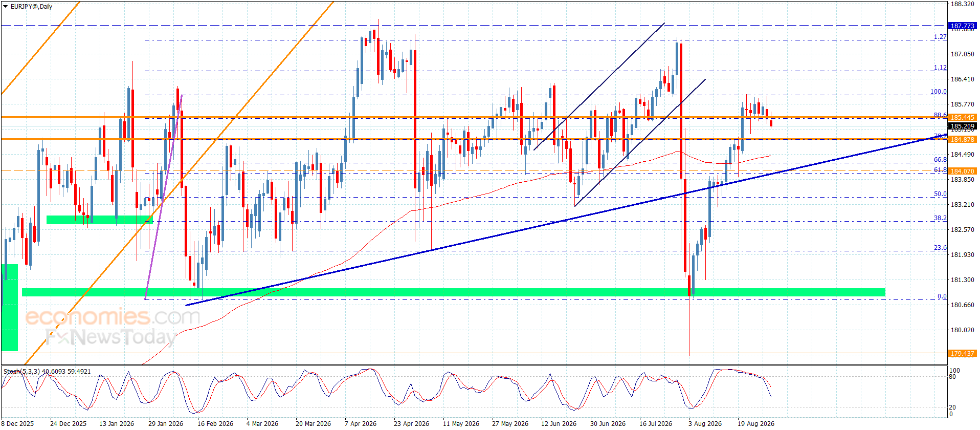Select the long green support zone rectangle
The image size is (980, 430).
453,292
